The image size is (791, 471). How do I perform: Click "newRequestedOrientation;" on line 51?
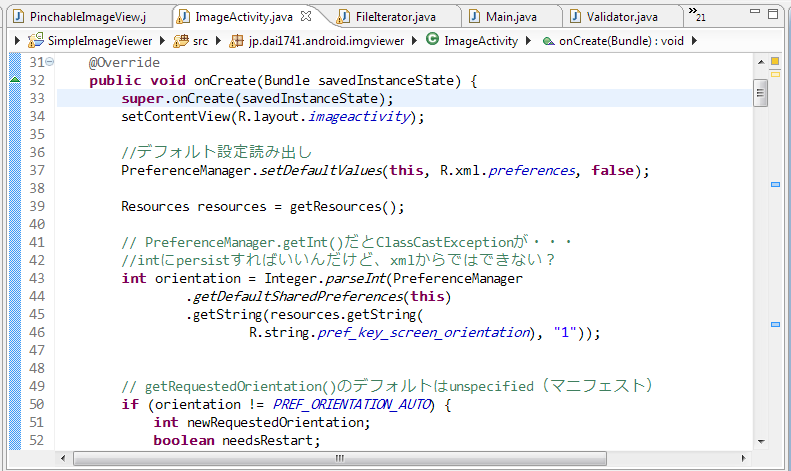(278, 423)
